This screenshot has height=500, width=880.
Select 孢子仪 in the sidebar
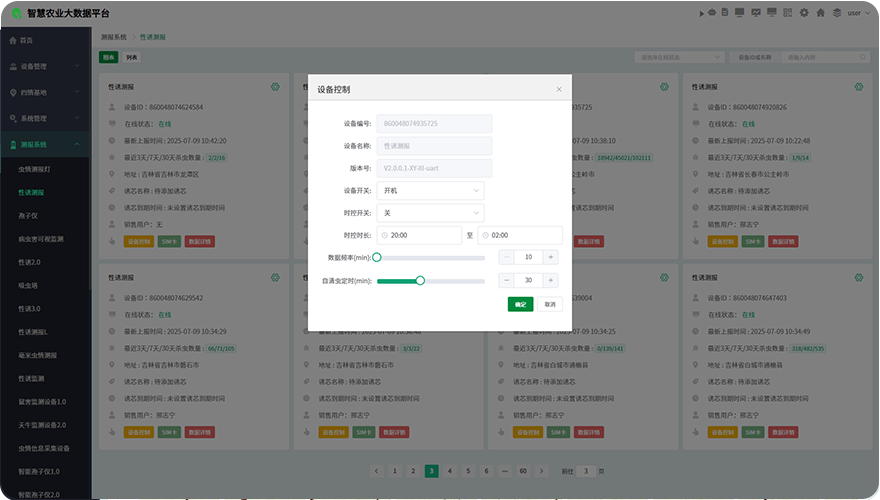pyautogui.click(x=28, y=215)
